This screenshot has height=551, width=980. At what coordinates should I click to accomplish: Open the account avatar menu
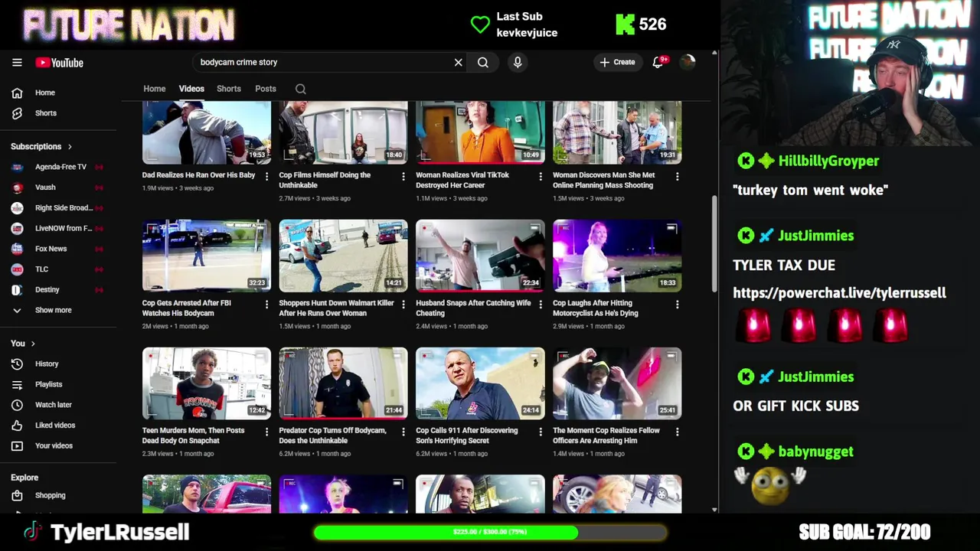tap(688, 63)
